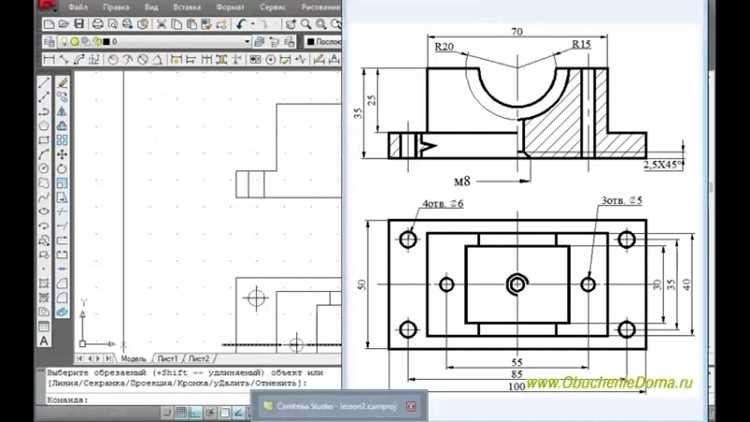Create a new drawing with the New icon
The image size is (750, 422).
49,24
